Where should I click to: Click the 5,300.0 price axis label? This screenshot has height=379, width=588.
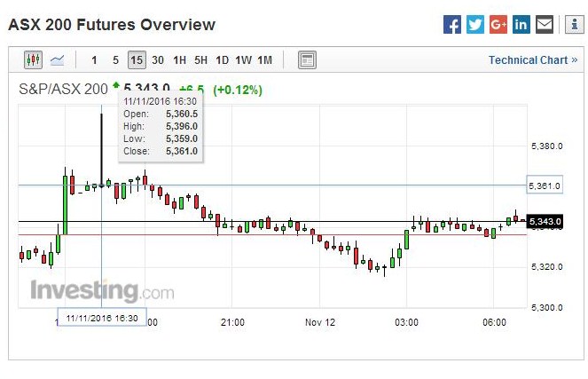point(546,307)
